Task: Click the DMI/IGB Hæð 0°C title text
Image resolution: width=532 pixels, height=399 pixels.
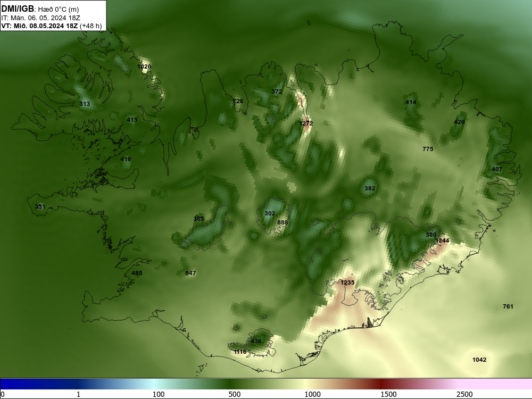Action: pyautogui.click(x=40, y=9)
